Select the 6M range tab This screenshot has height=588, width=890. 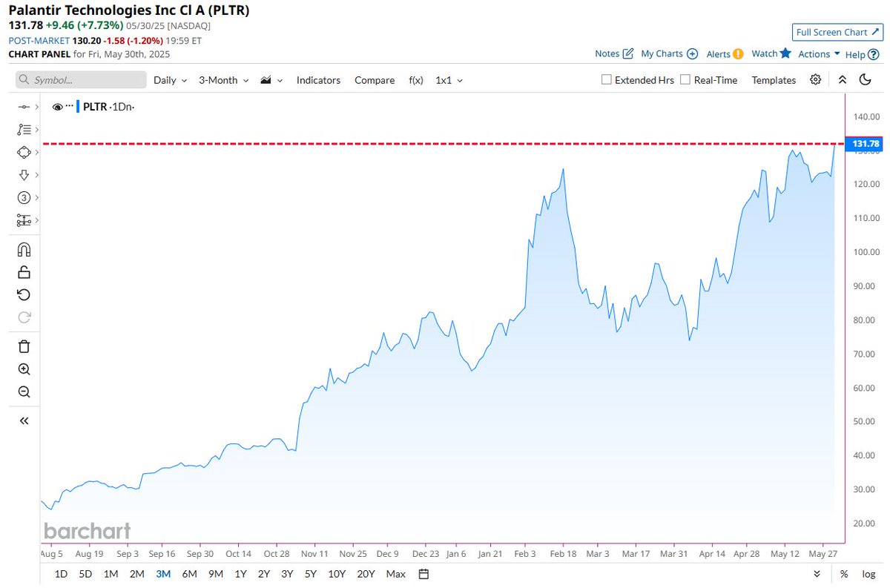(189, 574)
